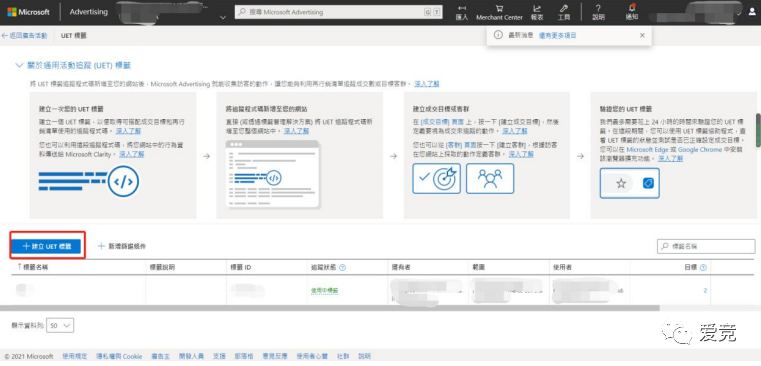Open the 通知 notifications bell icon
The width and height of the screenshot is (761, 366).
(x=632, y=8)
